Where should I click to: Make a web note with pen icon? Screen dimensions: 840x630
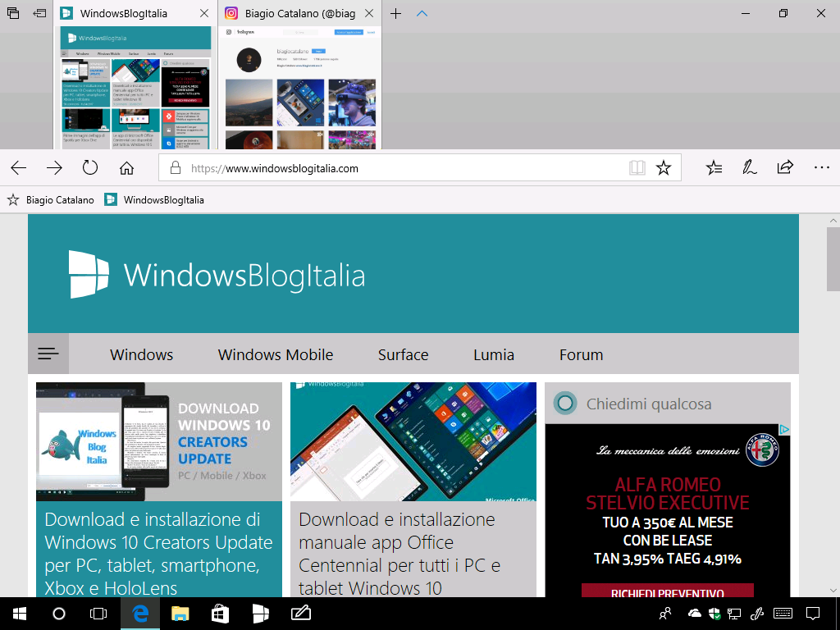tap(750, 168)
